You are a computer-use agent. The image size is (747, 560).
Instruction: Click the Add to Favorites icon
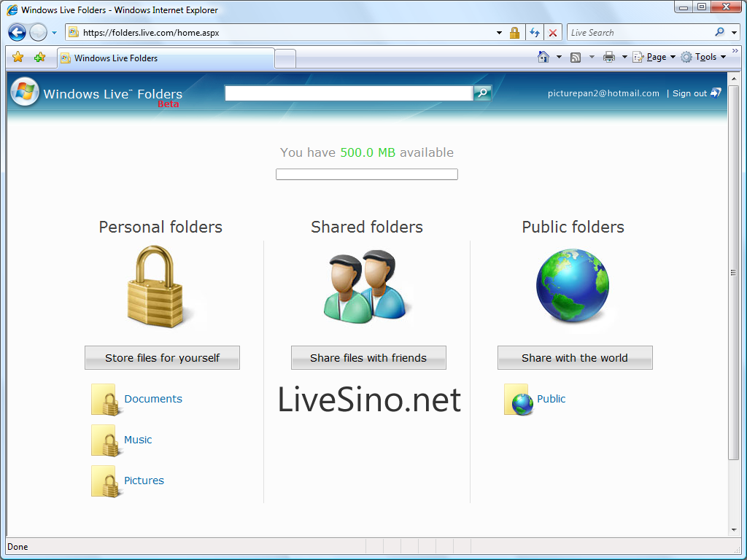click(39, 57)
